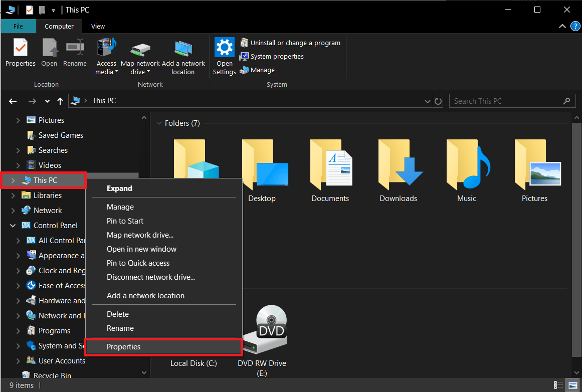
Task: Select Pin to Start from the context menu
Action: tap(124, 221)
